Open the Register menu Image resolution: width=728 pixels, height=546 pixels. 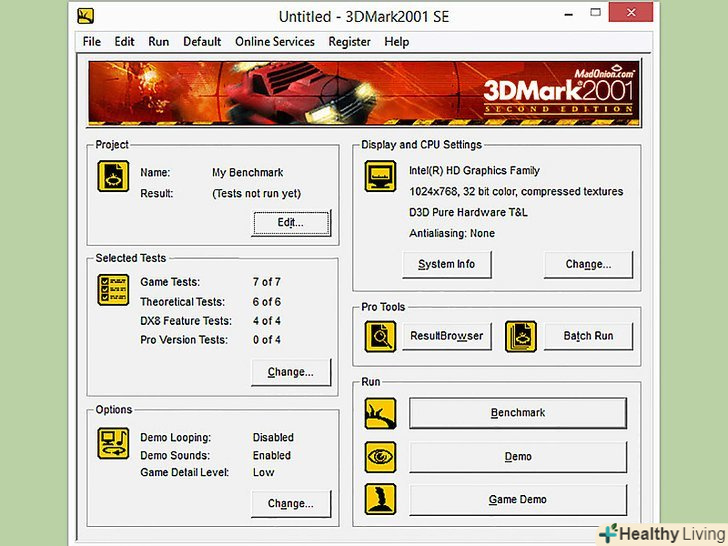tap(349, 42)
